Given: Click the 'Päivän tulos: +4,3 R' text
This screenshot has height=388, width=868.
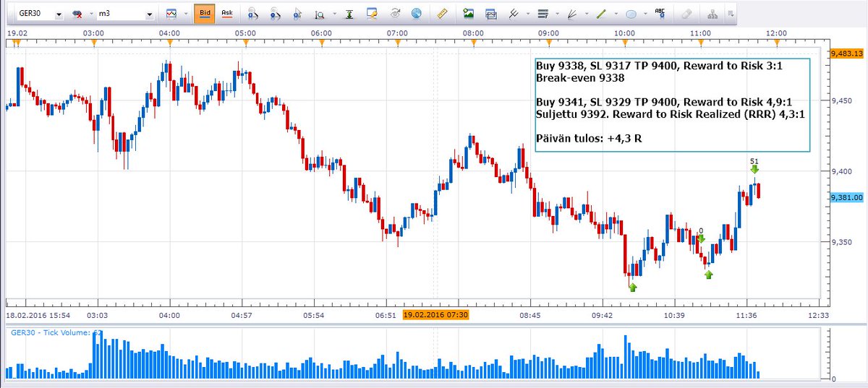Looking at the screenshot, I should [588, 138].
